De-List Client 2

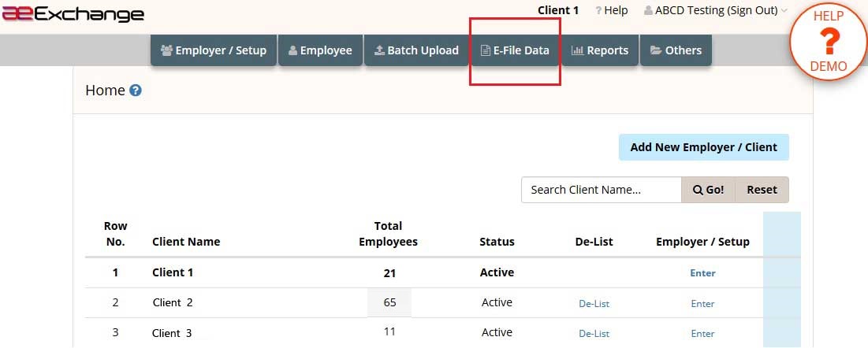coord(594,304)
